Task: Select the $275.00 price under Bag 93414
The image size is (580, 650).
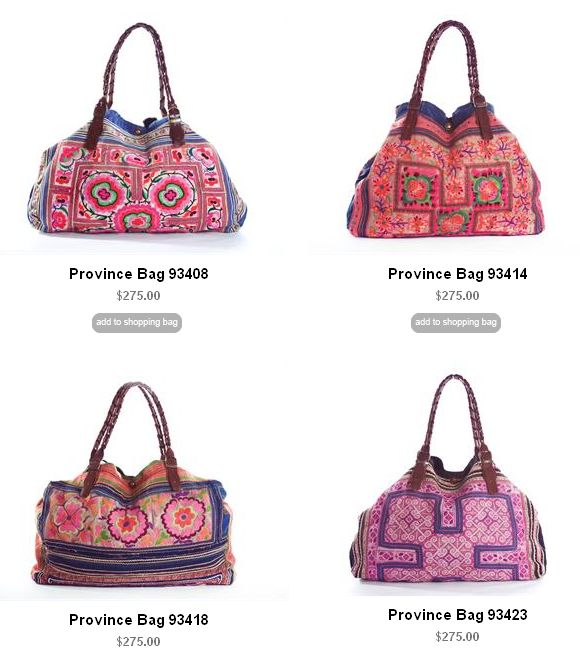Action: tap(457, 296)
